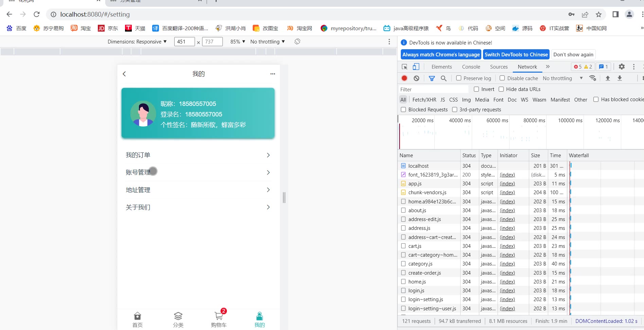Check Hide data URLs checkbox
The width and height of the screenshot is (644, 330).
point(501,89)
